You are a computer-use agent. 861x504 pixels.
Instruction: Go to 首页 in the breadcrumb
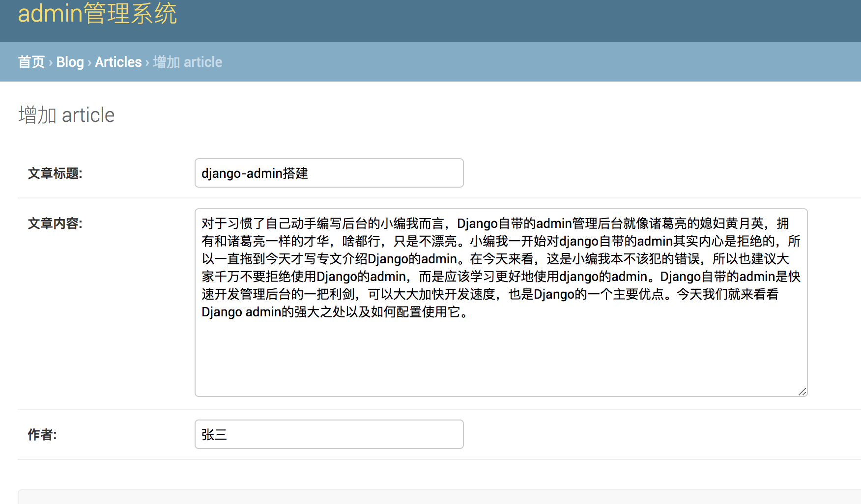31,62
